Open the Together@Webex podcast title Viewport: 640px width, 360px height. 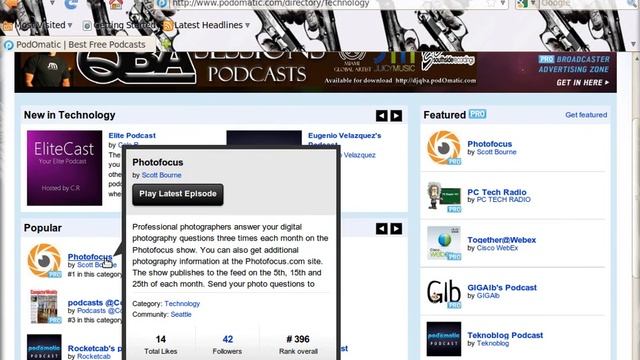click(502, 240)
